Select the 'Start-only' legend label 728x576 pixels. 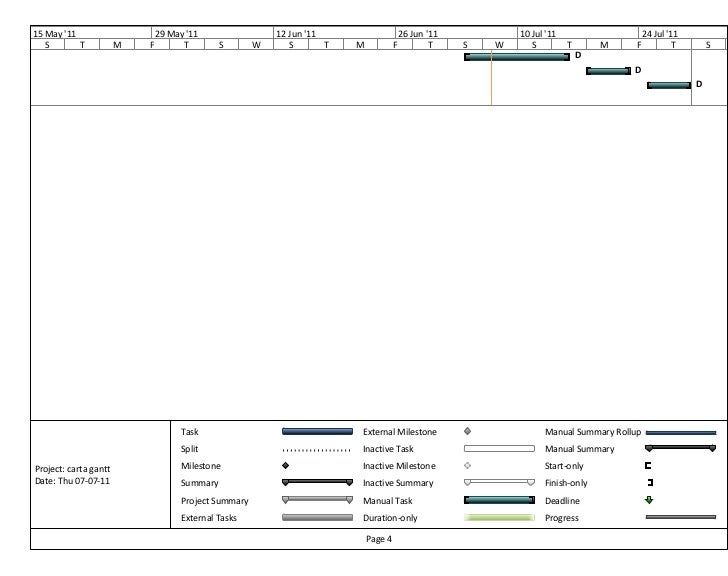[564, 466]
